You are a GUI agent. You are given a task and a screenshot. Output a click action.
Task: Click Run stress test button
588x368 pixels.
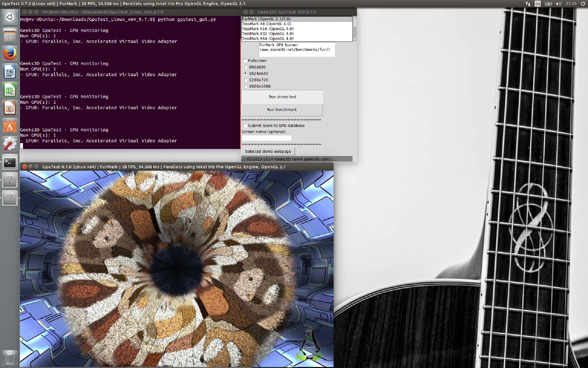click(282, 97)
